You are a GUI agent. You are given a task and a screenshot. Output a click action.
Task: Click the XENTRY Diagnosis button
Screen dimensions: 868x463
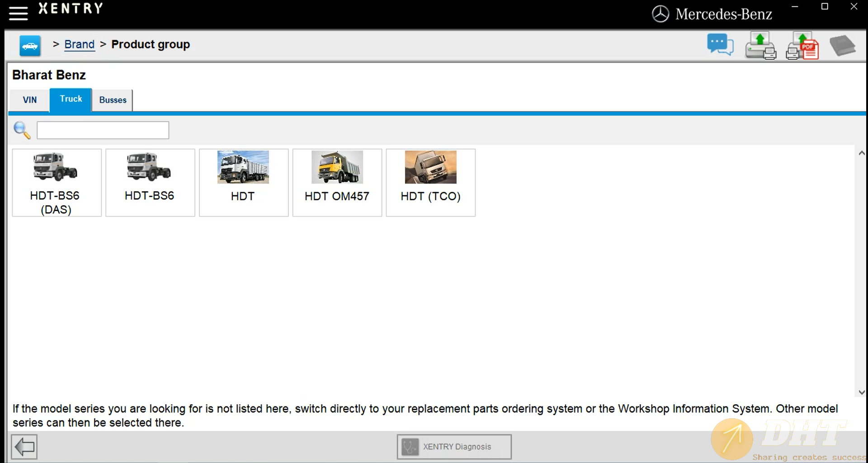coord(454,447)
